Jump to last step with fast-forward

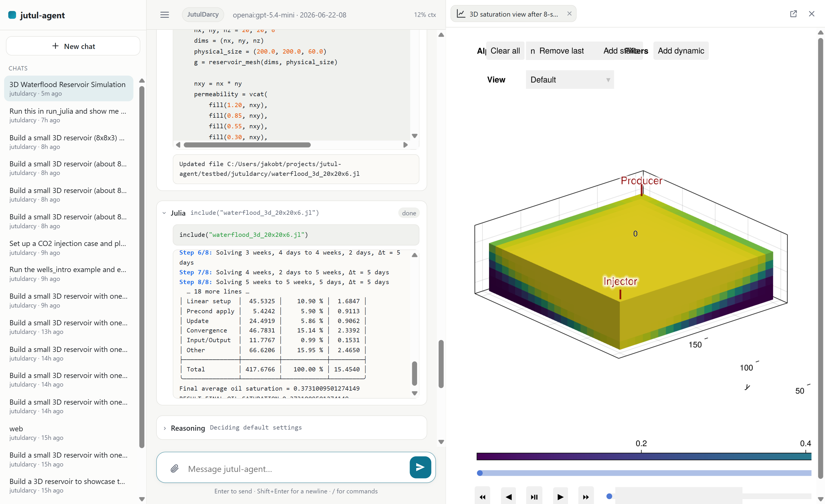coord(586,497)
